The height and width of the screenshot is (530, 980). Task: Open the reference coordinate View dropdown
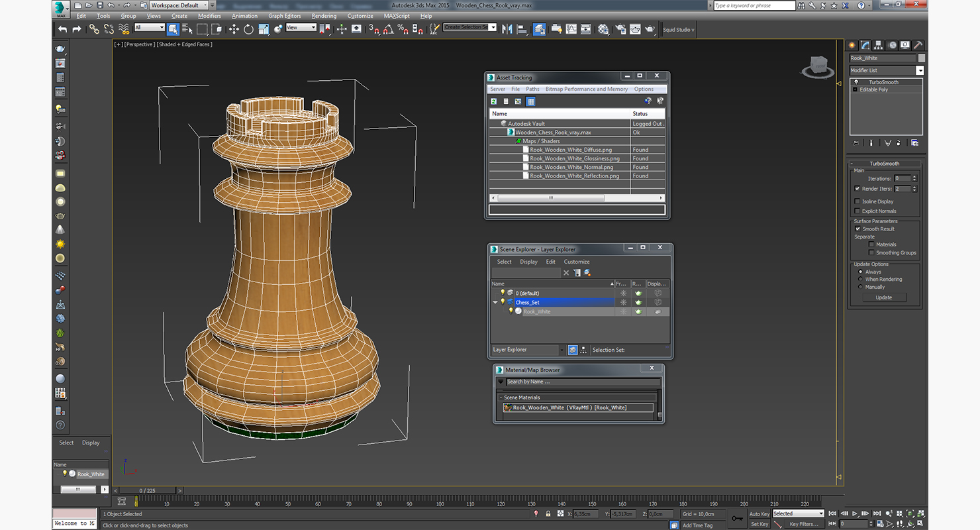301,28
